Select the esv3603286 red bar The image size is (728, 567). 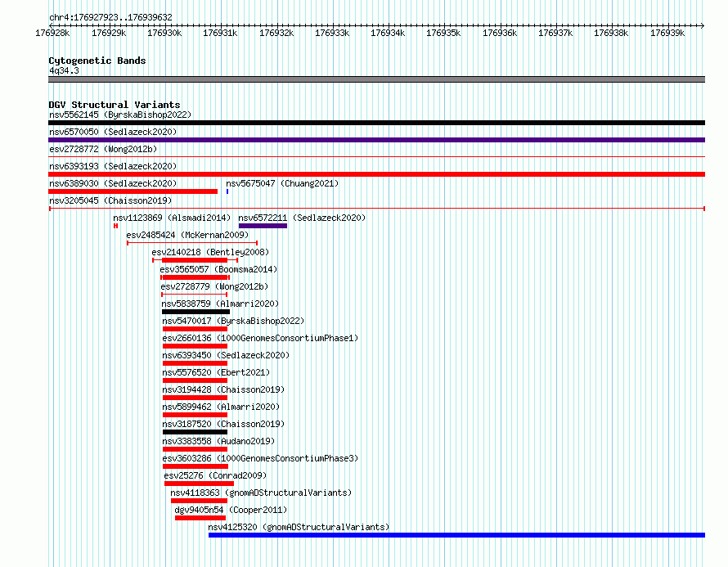click(195, 466)
